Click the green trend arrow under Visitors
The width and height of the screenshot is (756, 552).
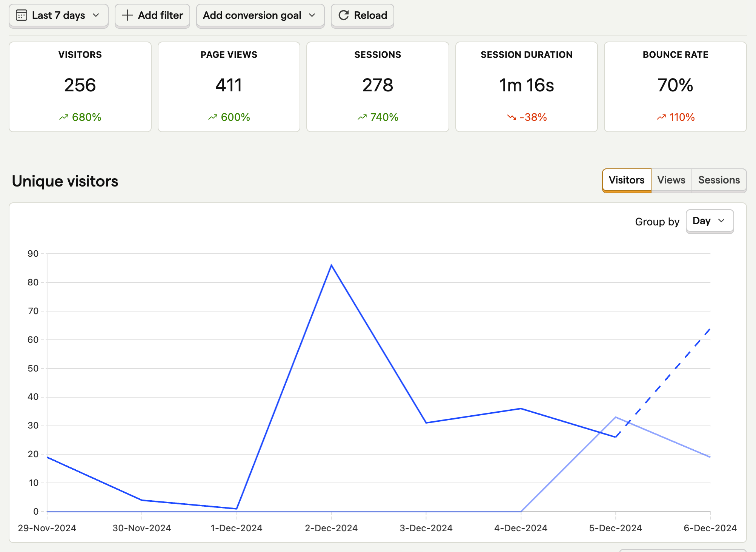(x=64, y=117)
